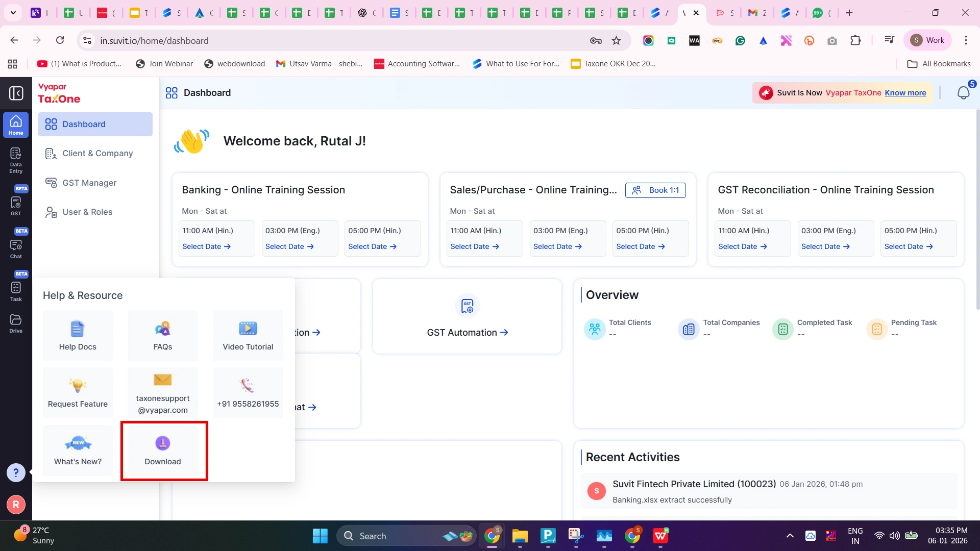Open the R user avatar menu
The width and height of the screenshot is (980, 551).
click(x=16, y=505)
